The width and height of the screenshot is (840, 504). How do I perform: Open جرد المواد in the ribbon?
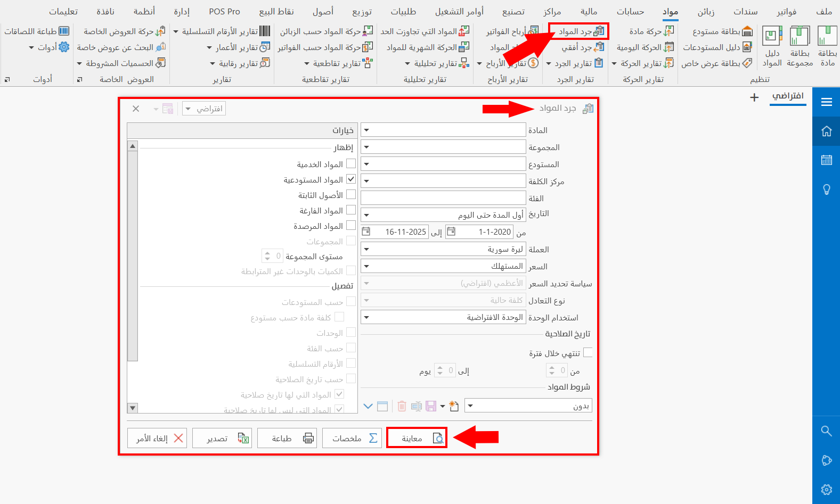[581, 31]
